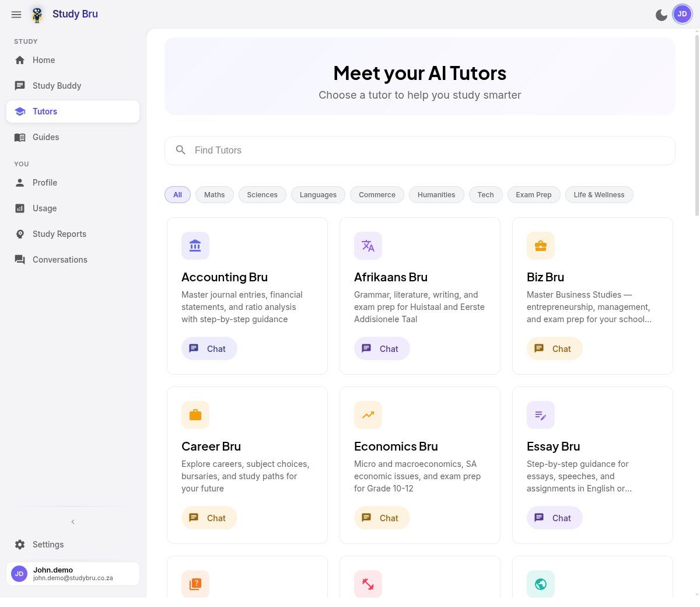Click the Study Bru title text
Screen dimensions: 700x607
pos(75,14)
